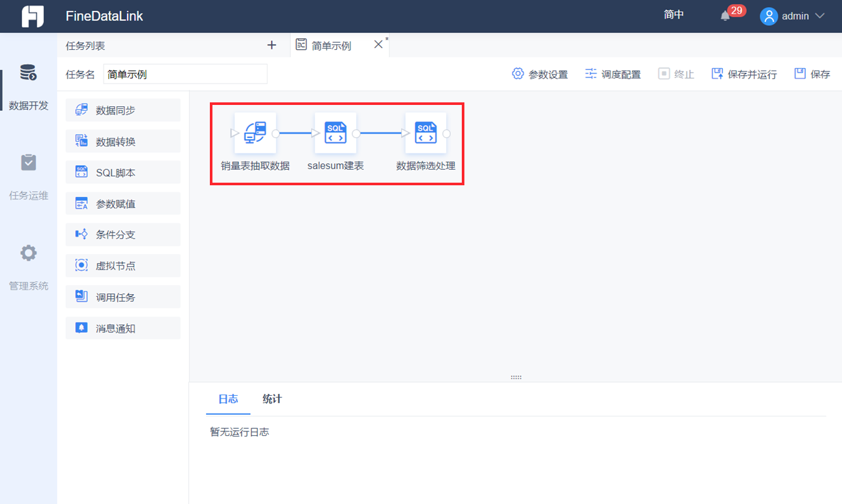Click the 任务列表 panel header

click(x=85, y=46)
